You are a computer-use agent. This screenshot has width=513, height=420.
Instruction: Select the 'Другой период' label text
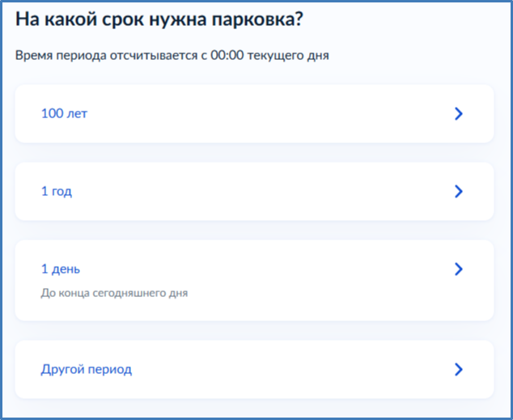[x=86, y=370]
